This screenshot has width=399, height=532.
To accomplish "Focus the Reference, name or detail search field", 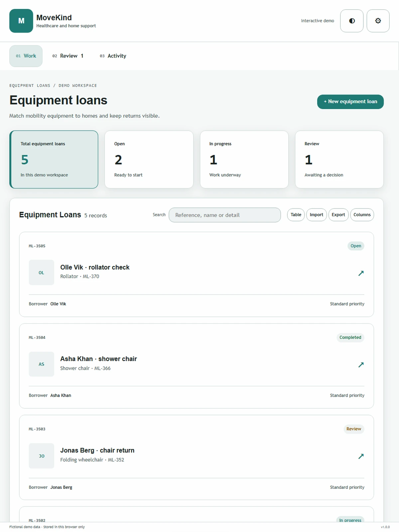I will tap(225, 215).
